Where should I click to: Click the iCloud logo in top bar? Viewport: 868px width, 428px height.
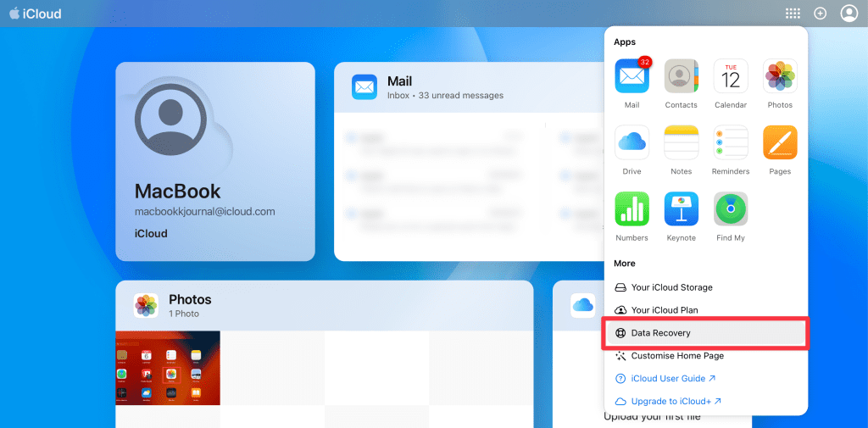[36, 14]
